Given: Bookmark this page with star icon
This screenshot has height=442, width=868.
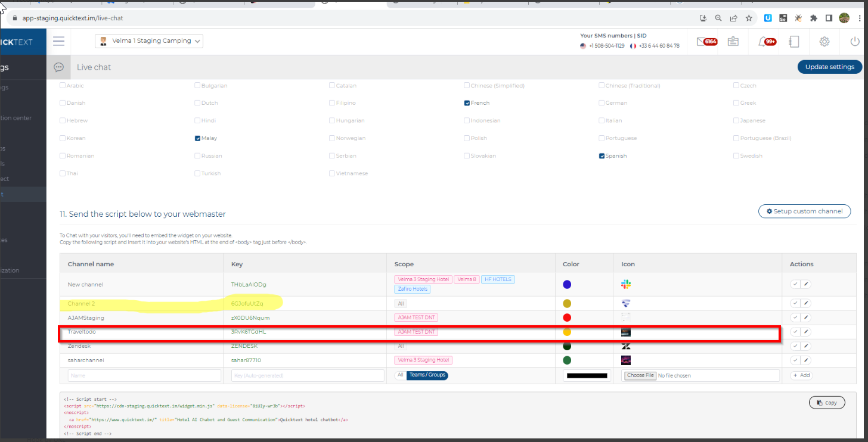Looking at the screenshot, I should pyautogui.click(x=749, y=18).
